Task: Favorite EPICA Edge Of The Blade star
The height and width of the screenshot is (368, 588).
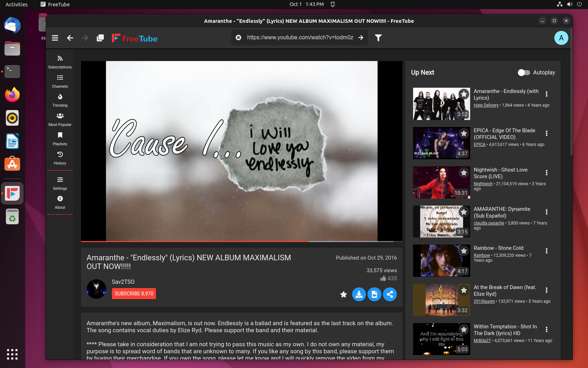Action: tap(464, 133)
